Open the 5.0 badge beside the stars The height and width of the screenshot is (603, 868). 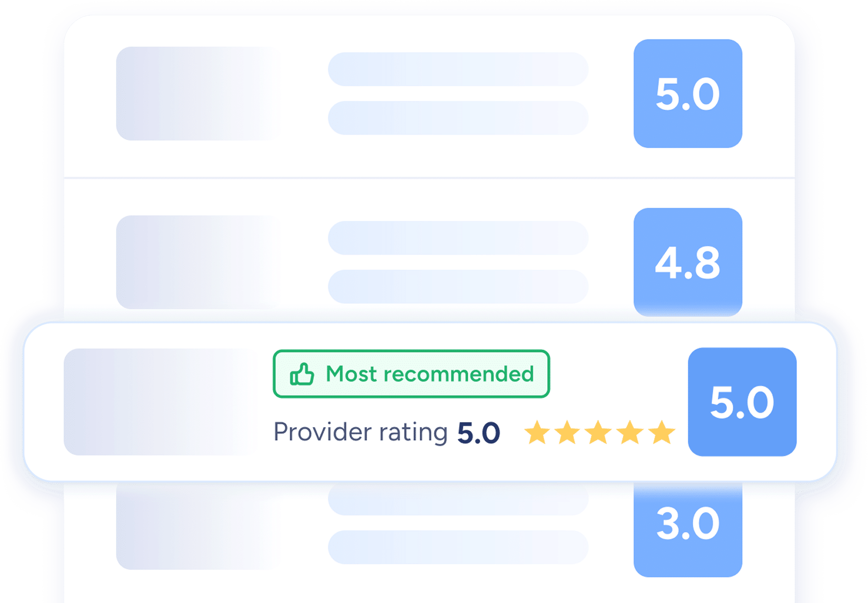(742, 402)
